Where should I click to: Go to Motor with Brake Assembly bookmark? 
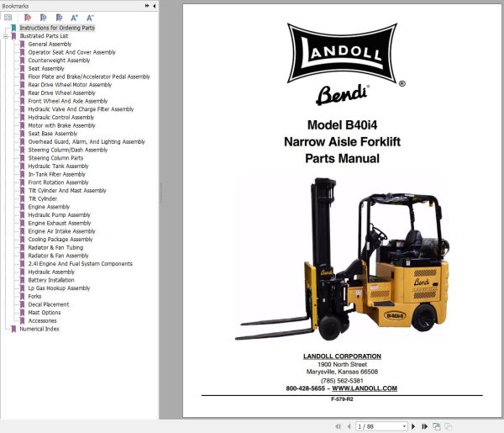pyautogui.click(x=61, y=125)
